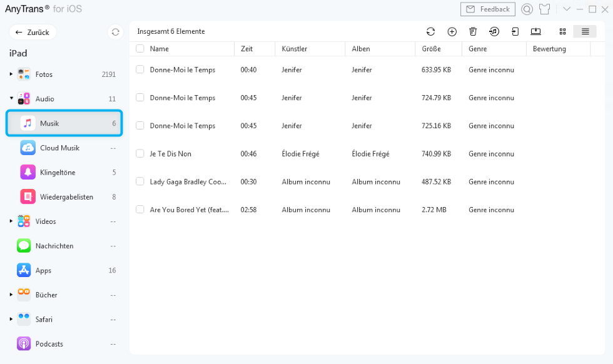Switch to grid view

562,31
